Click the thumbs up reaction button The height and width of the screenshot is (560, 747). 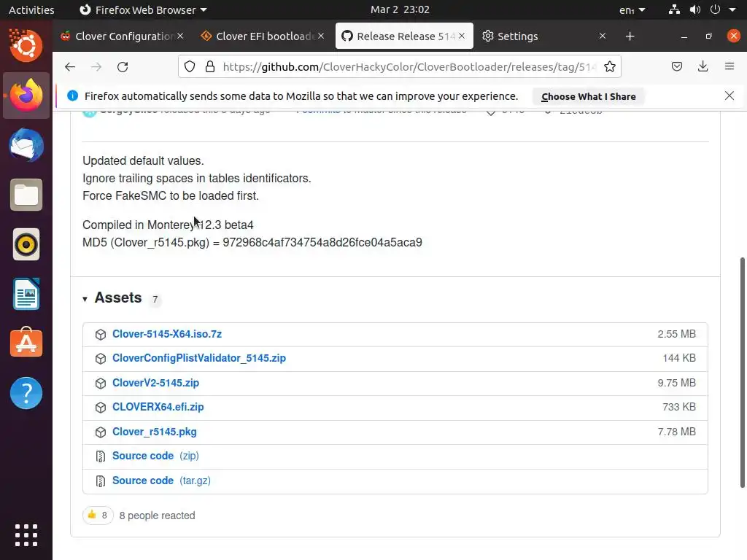[x=97, y=516]
